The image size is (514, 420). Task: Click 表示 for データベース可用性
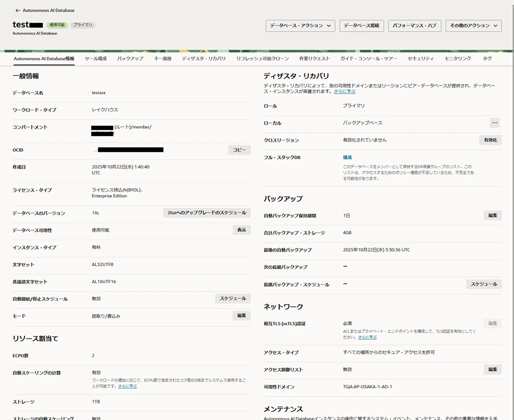(x=241, y=230)
